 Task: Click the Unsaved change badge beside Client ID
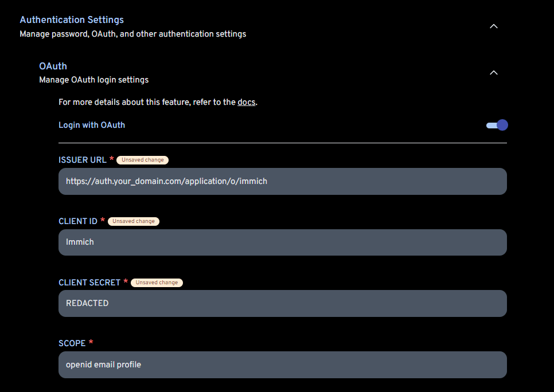pyautogui.click(x=133, y=221)
